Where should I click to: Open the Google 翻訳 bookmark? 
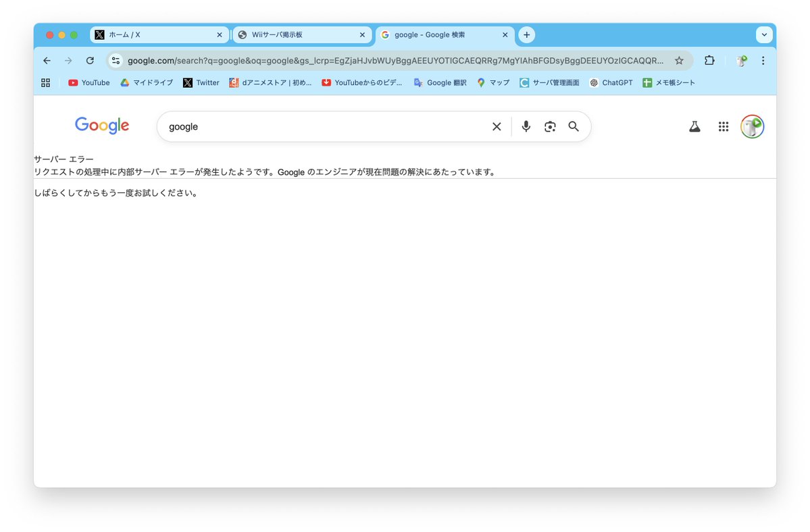point(440,82)
